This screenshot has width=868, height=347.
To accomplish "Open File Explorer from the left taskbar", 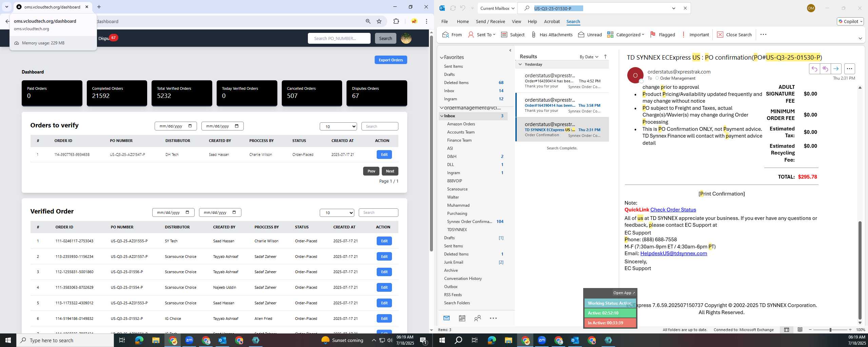I will click(156, 340).
